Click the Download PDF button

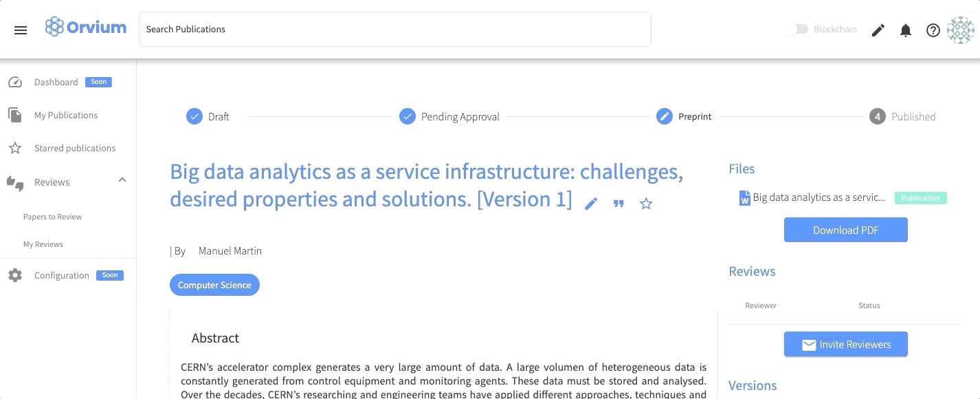click(845, 230)
